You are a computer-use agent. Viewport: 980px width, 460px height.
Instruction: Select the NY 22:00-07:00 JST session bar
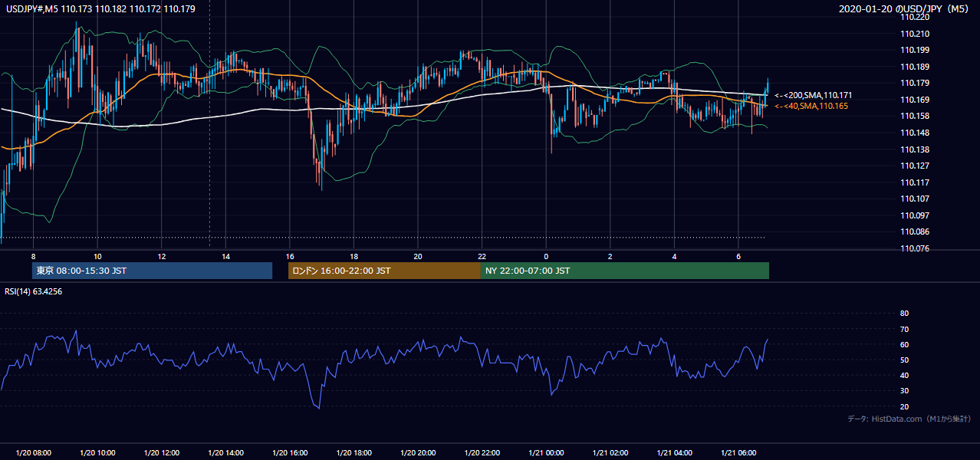tap(625, 271)
